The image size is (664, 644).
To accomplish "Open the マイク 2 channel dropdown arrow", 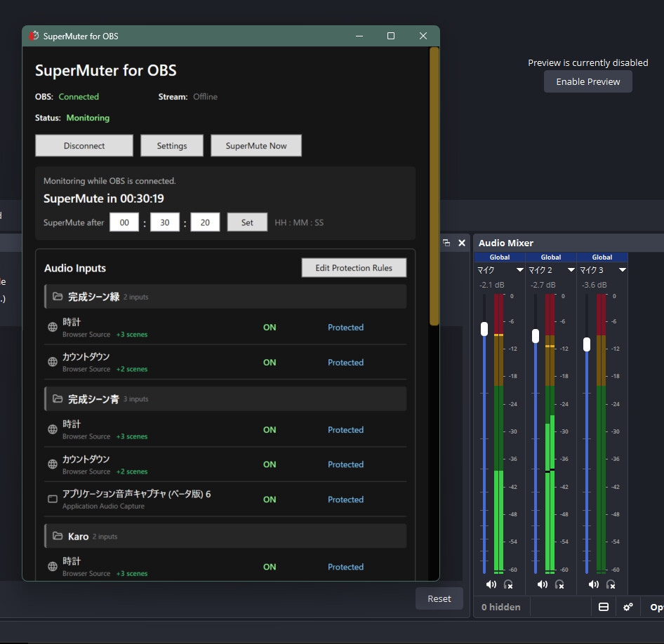I will click(x=571, y=270).
